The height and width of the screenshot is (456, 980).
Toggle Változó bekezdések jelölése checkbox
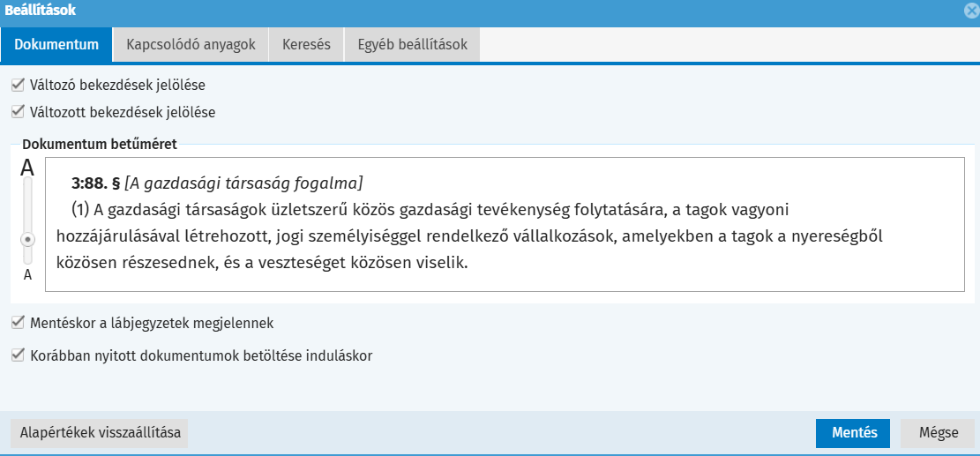18,86
